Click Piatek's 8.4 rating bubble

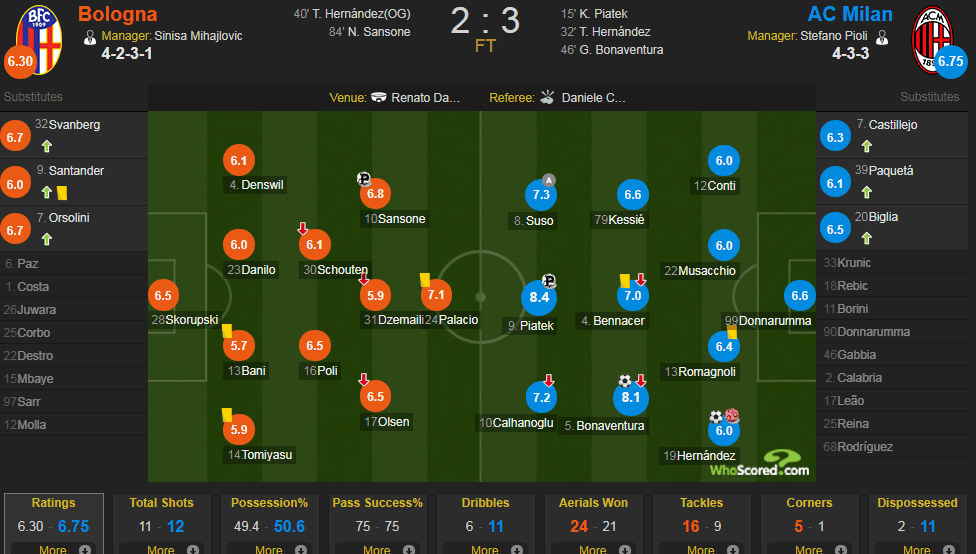539,298
